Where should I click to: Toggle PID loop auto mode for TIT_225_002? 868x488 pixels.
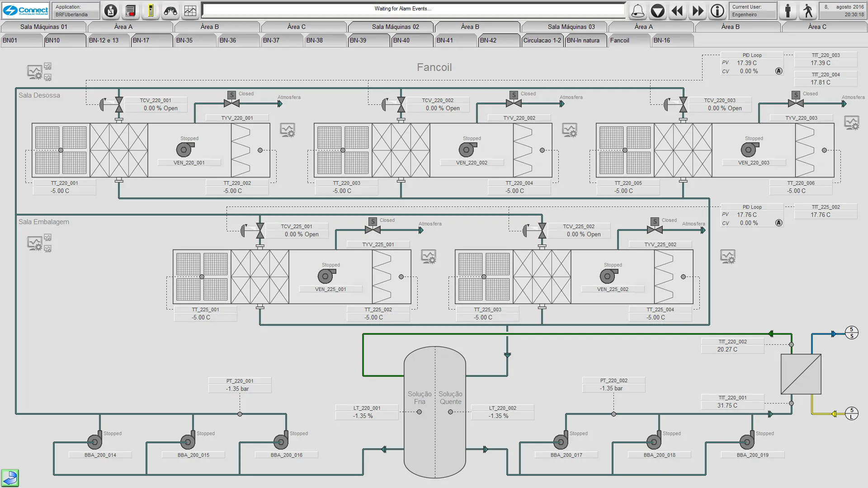click(x=778, y=223)
